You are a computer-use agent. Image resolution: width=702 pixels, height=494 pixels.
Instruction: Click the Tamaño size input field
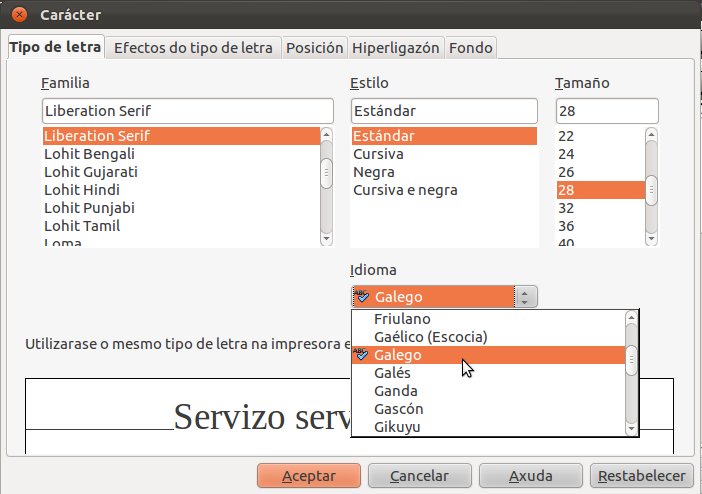[x=607, y=111]
